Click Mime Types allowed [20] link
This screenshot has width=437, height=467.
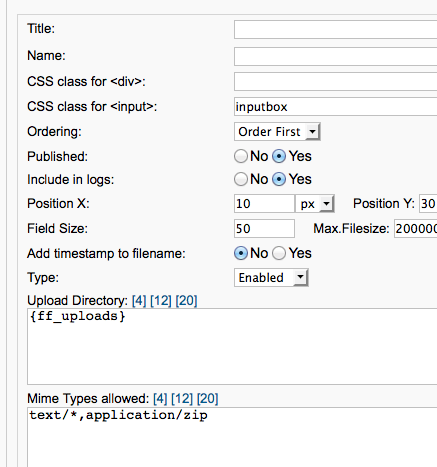pyautogui.click(x=207, y=399)
